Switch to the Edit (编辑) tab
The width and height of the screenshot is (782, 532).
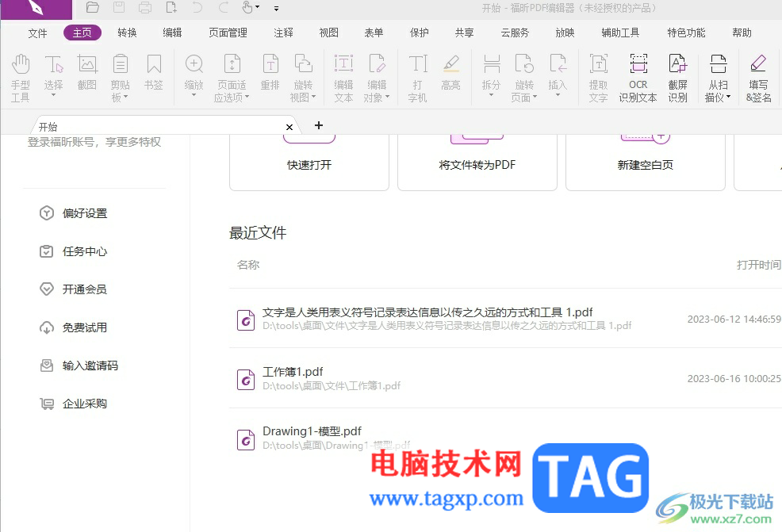click(x=172, y=33)
